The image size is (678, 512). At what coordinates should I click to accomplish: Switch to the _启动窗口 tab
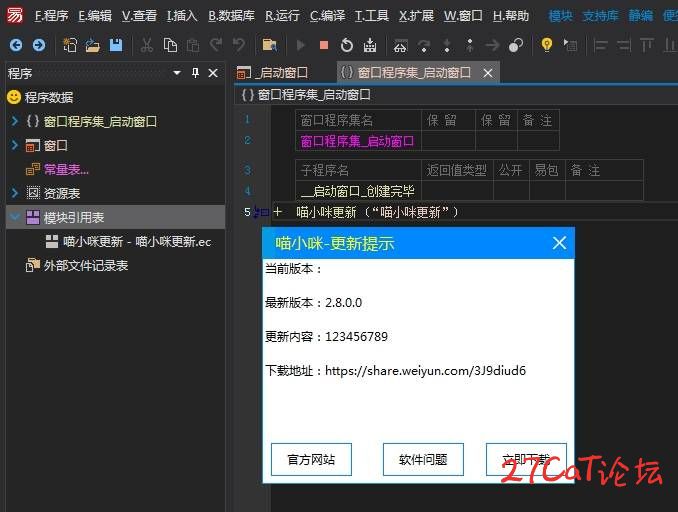[x=272, y=73]
